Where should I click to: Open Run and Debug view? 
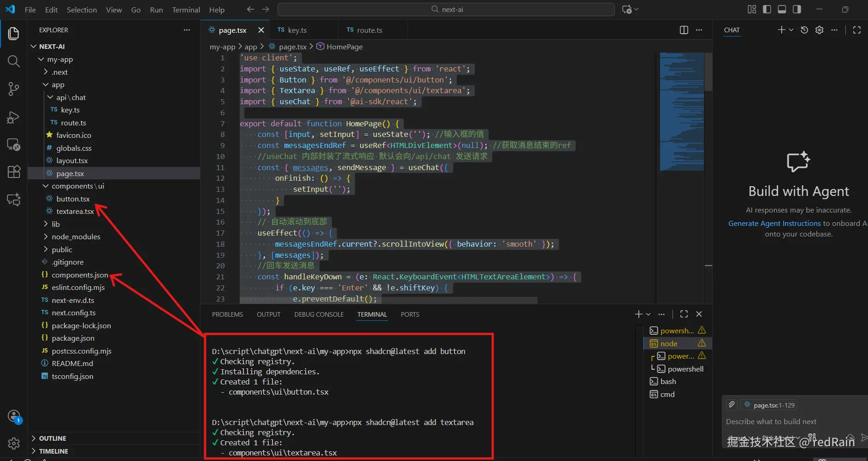tap(13, 118)
